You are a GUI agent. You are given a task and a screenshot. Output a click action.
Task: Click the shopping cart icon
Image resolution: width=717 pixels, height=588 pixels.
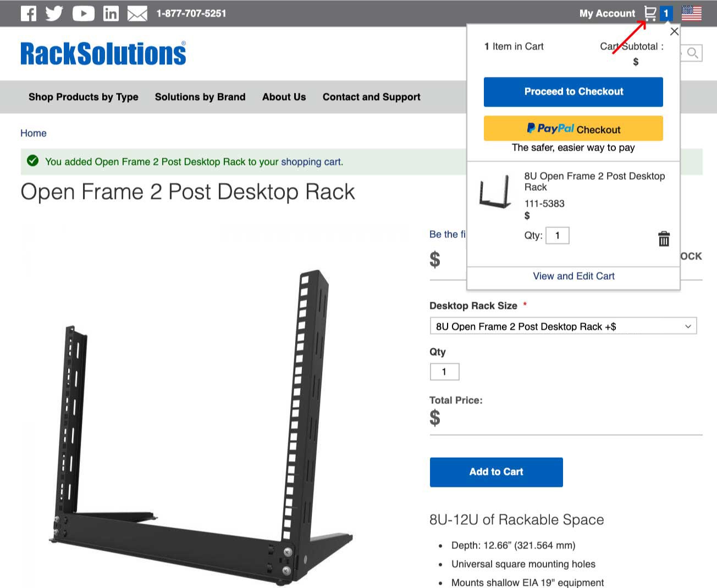[x=650, y=13]
